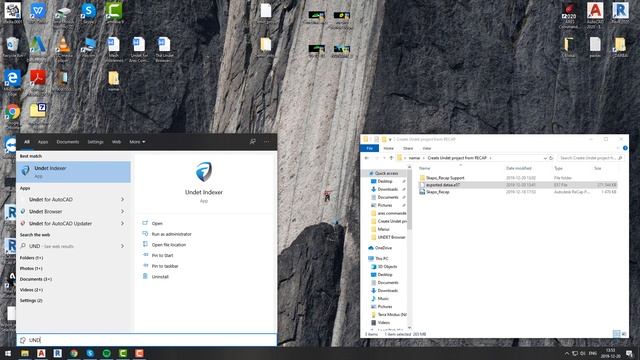640x360 pixels.
Task: Click Undet Indexer large logo in preview
Action: pos(204,172)
